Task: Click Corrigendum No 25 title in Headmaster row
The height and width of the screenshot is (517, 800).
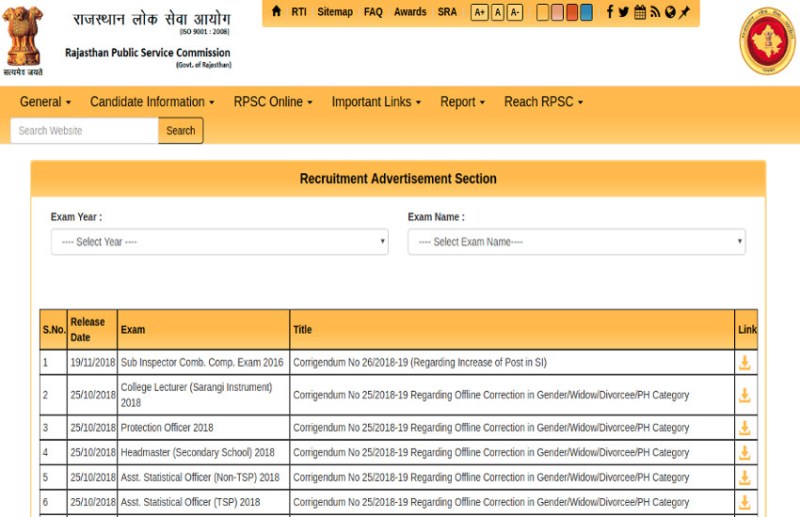Action: [x=491, y=453]
